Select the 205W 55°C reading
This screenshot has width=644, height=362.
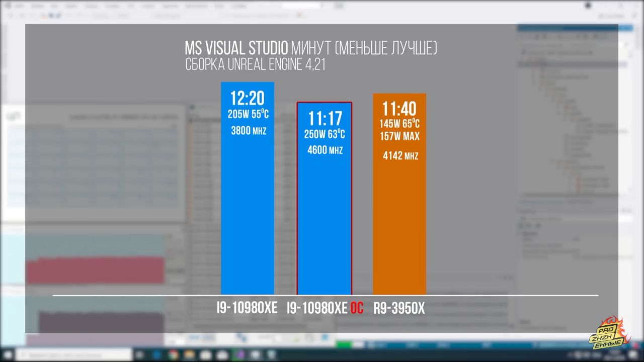(x=248, y=115)
